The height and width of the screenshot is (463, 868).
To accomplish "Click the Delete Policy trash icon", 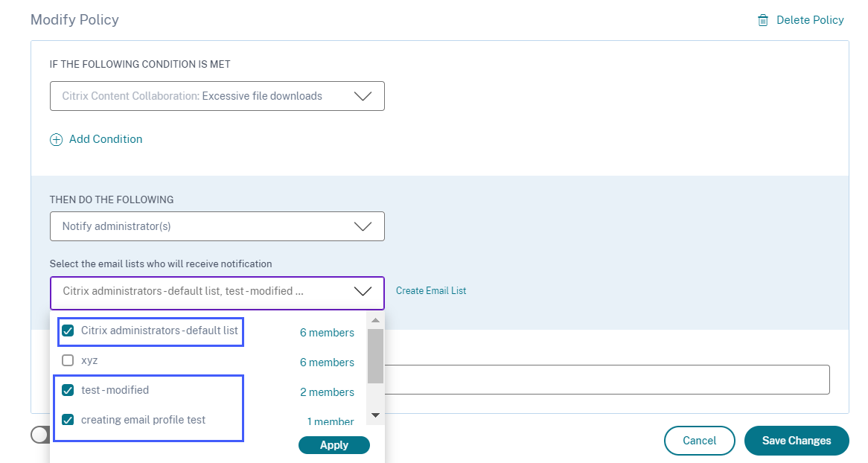I will [x=763, y=21].
